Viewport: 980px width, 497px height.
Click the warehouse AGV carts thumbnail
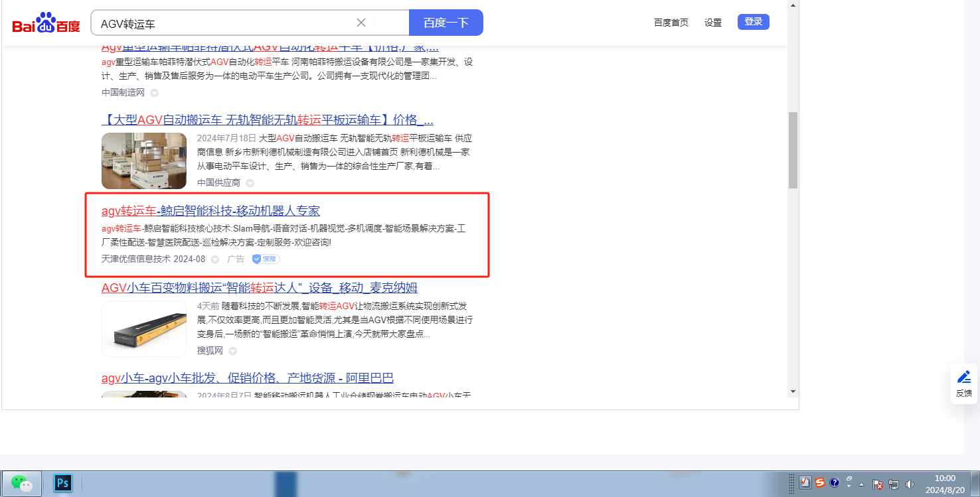[144, 161]
